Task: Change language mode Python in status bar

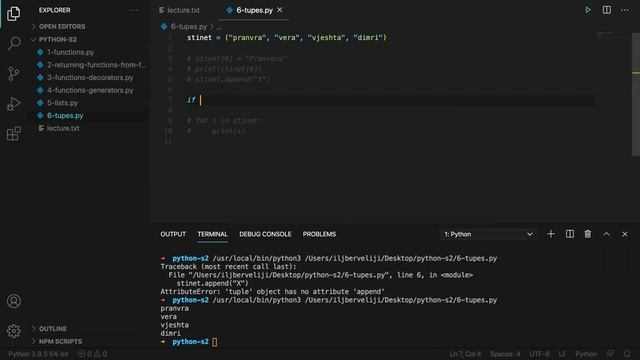Action: (586, 354)
